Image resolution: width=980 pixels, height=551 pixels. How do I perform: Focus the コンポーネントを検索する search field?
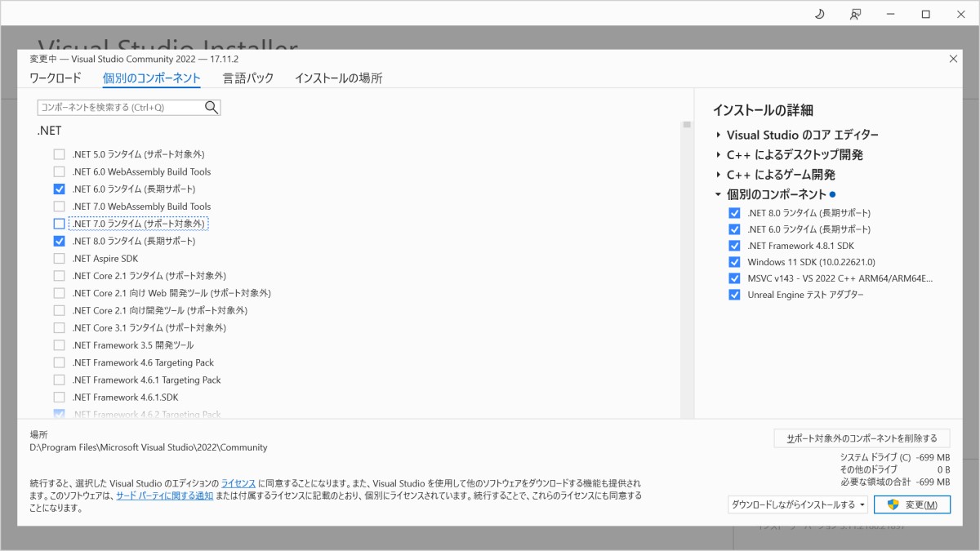coord(129,107)
